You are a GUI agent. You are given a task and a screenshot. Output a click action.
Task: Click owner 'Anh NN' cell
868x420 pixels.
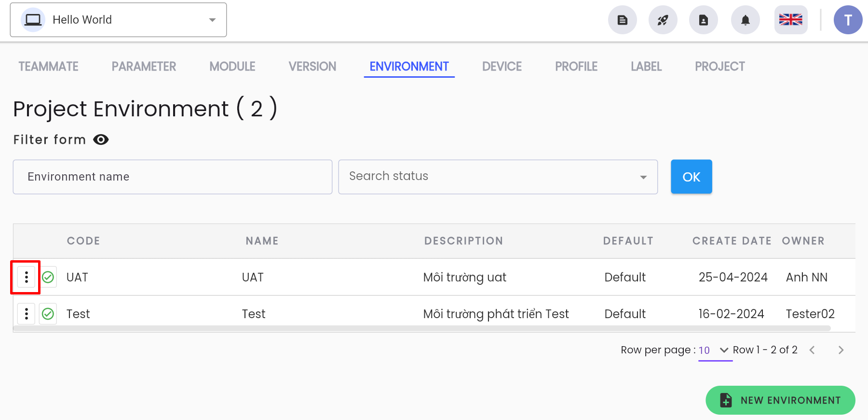[807, 277]
